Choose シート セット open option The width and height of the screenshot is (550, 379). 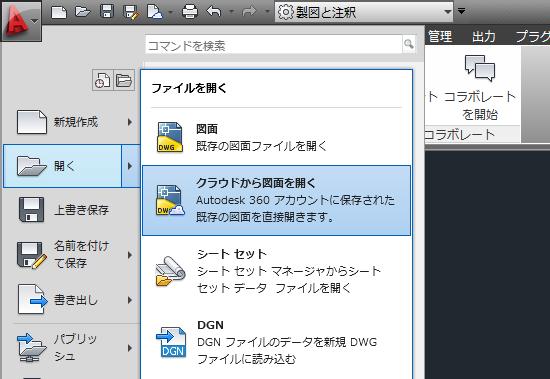point(276,271)
